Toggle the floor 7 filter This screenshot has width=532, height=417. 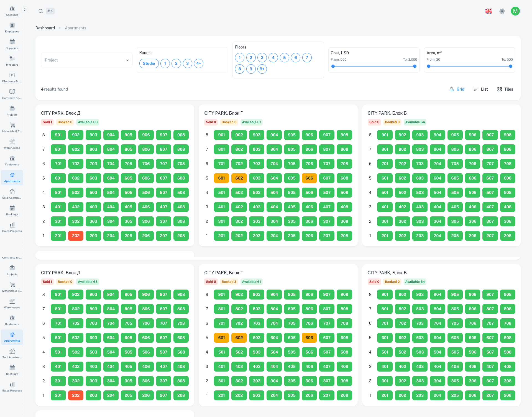(307, 58)
